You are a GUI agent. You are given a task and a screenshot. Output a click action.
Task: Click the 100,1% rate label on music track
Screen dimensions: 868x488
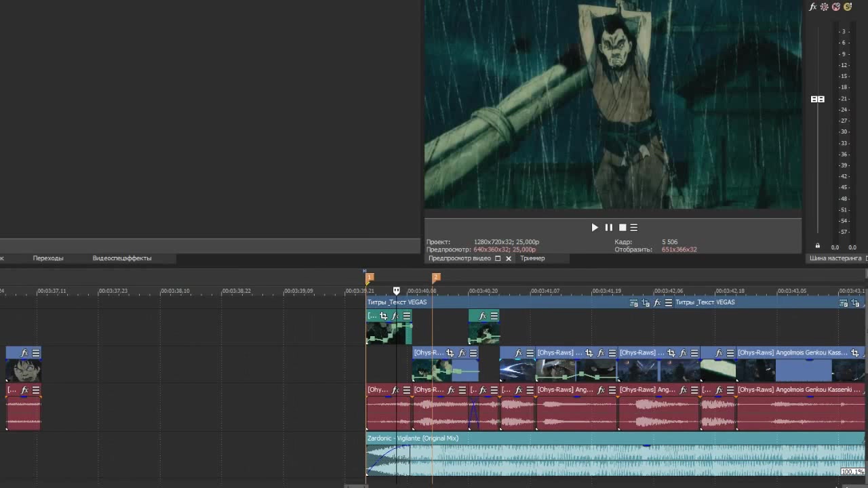point(852,472)
